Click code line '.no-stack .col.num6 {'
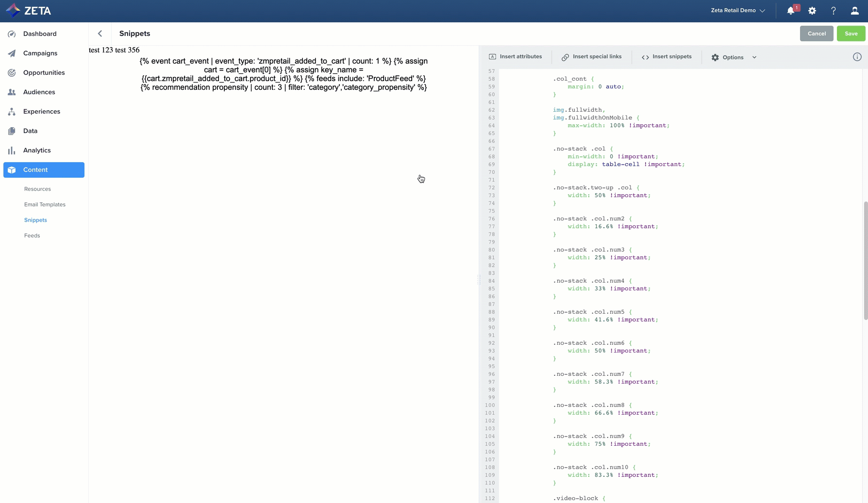Image resolution: width=868 pixels, height=503 pixels. 592,343
